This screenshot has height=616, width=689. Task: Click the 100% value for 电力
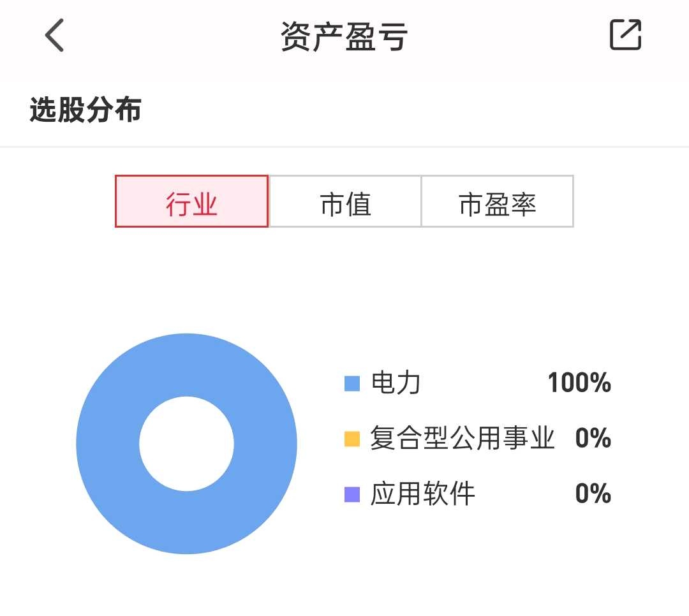pos(579,383)
